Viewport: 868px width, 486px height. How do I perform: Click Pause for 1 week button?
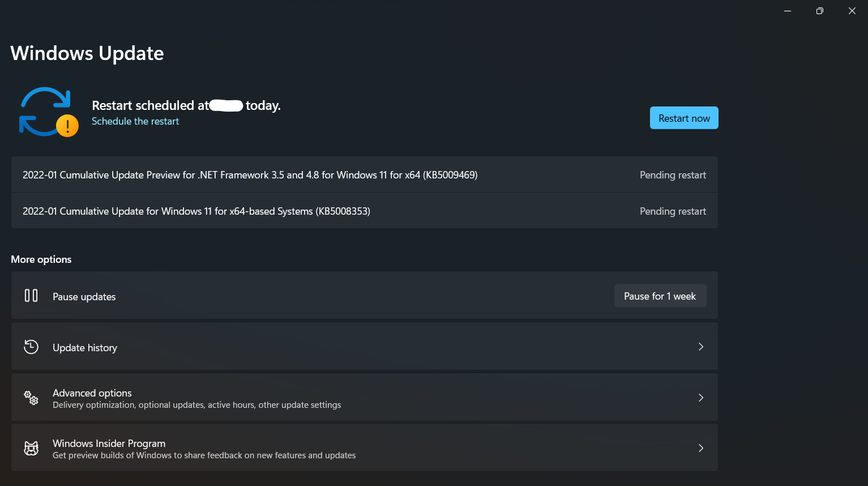660,296
